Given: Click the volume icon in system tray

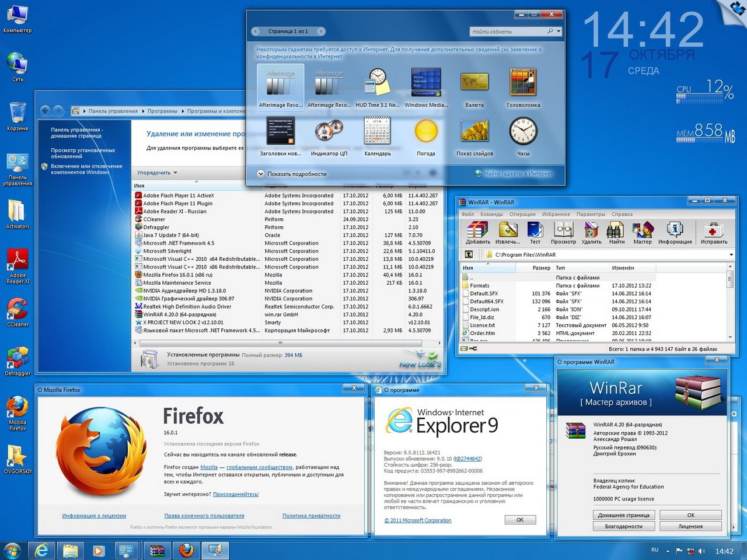Looking at the screenshot, I should (x=702, y=551).
